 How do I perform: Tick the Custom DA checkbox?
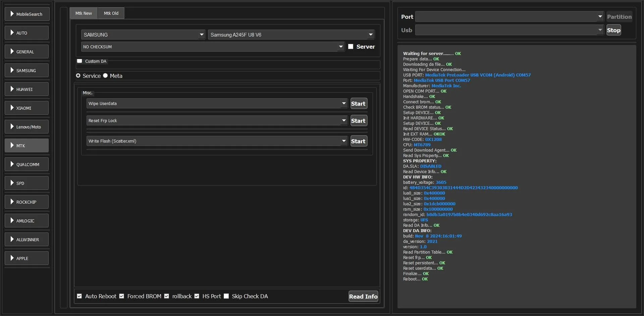(79, 61)
